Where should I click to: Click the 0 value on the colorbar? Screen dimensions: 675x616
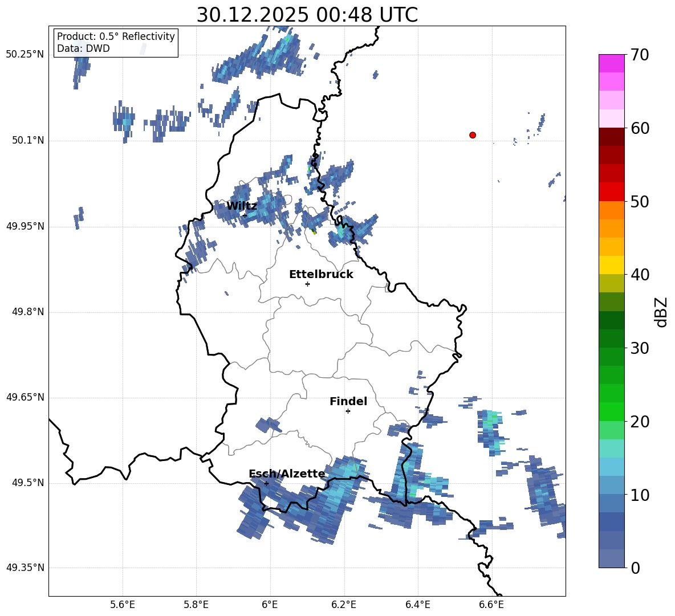[635, 568]
